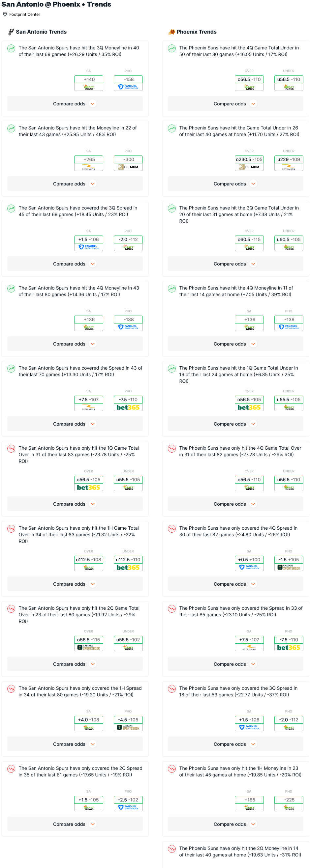The height and width of the screenshot is (868, 310).
Task: Expand Compare odds for Suns 4Q Game Total Under
Action: tap(235, 104)
